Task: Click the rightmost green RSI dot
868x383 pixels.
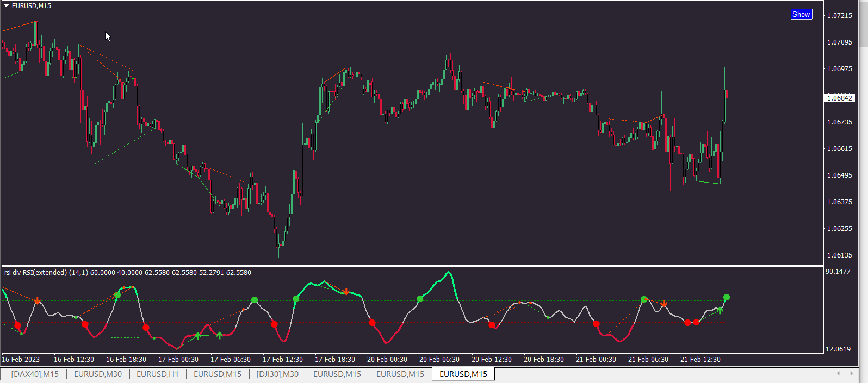Action: [x=727, y=297]
